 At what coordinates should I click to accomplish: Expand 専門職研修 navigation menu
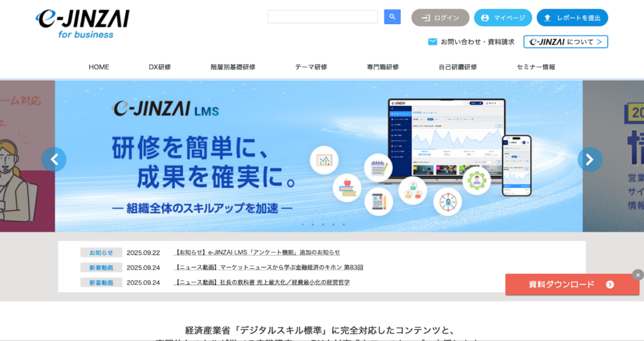pyautogui.click(x=382, y=67)
